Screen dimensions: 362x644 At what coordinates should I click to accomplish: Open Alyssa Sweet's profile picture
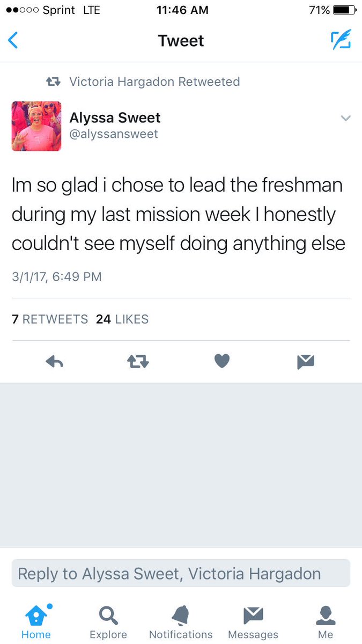click(36, 126)
